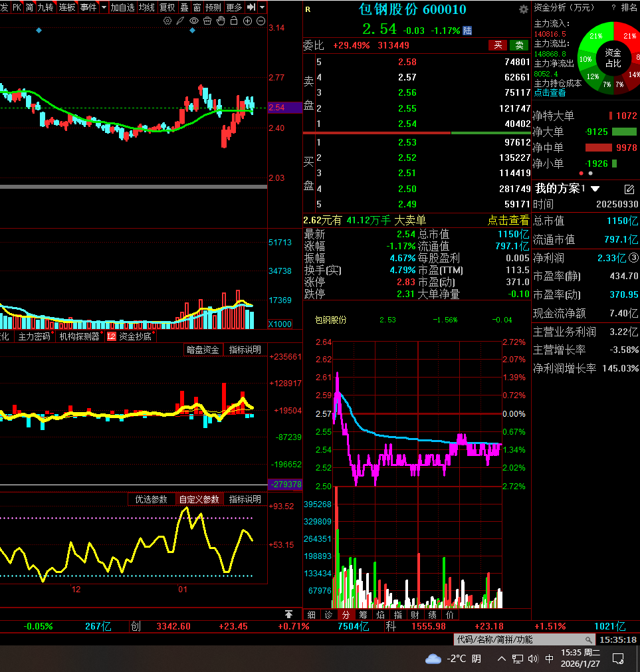The height and width of the screenshot is (672, 640).
Task: Click 指标说明 in 暗盘资金 panel
Action: 245,350
